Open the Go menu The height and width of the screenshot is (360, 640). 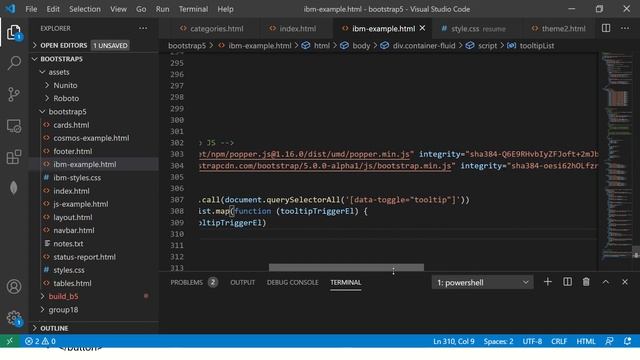(141, 9)
